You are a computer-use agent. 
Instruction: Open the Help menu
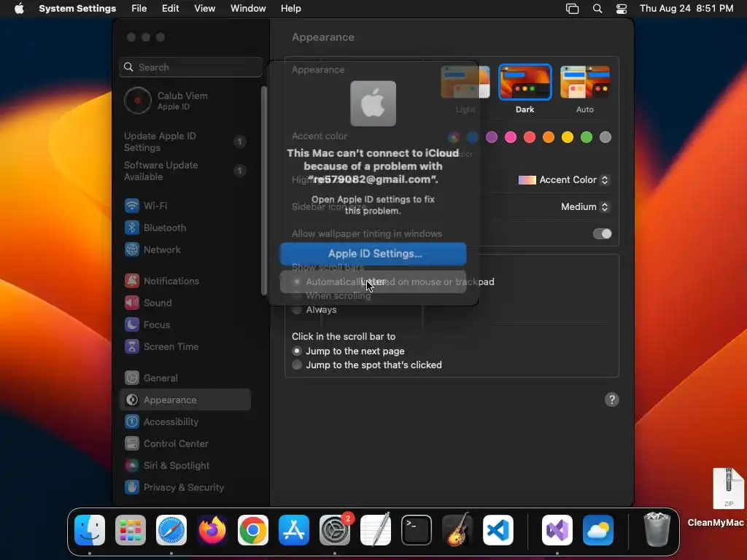coord(290,9)
